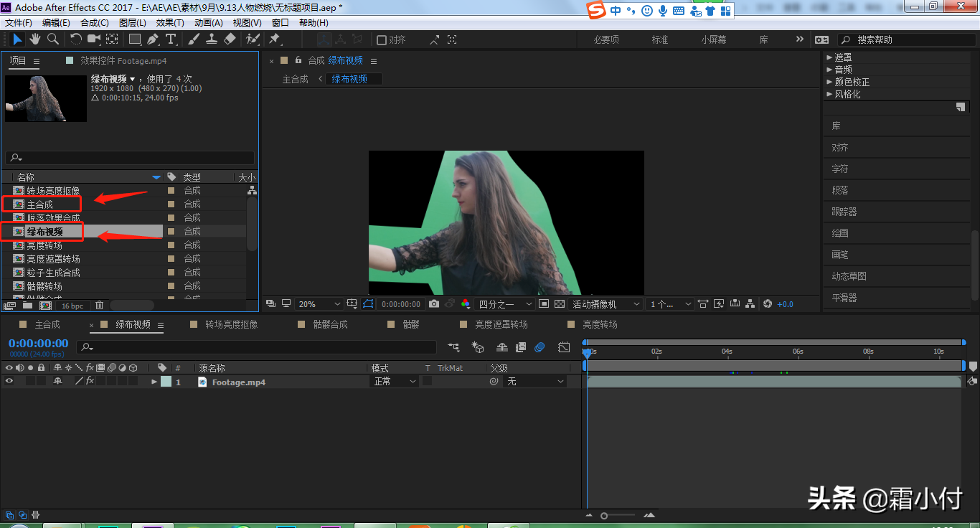
Task: Toggle the snapping 对齐 checkbox
Action: (382, 40)
